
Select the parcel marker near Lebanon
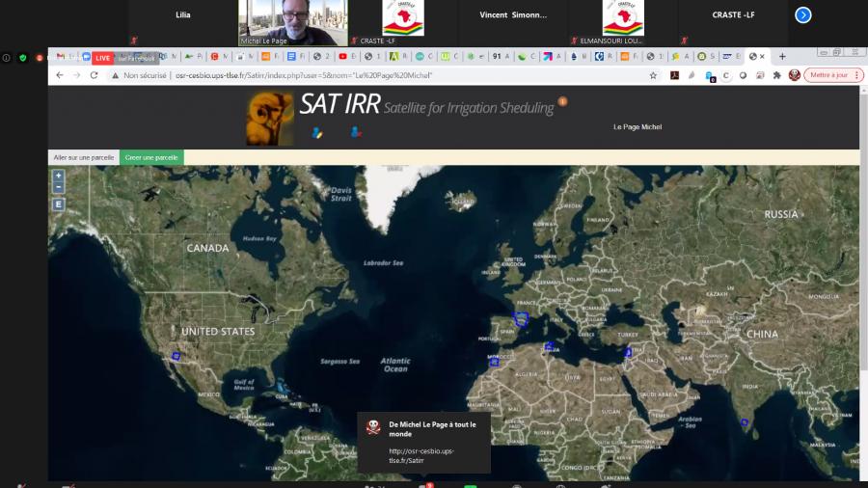(x=628, y=352)
